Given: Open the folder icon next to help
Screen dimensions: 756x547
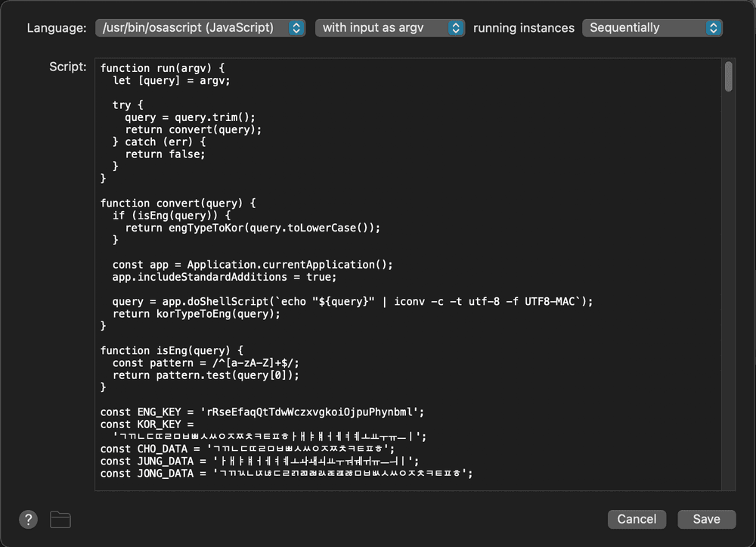Looking at the screenshot, I should (60, 519).
